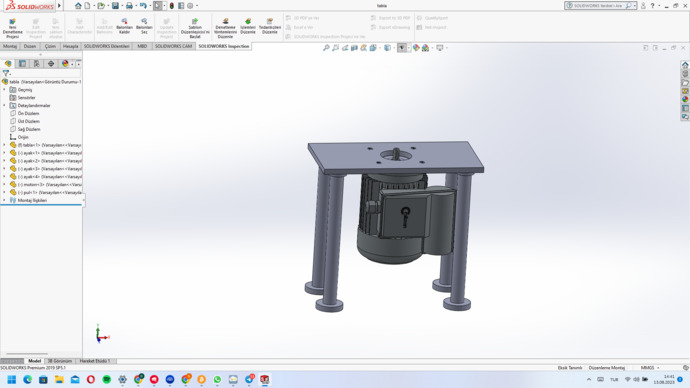Create new document icon
The height and width of the screenshot is (388, 690).
tap(87, 6)
